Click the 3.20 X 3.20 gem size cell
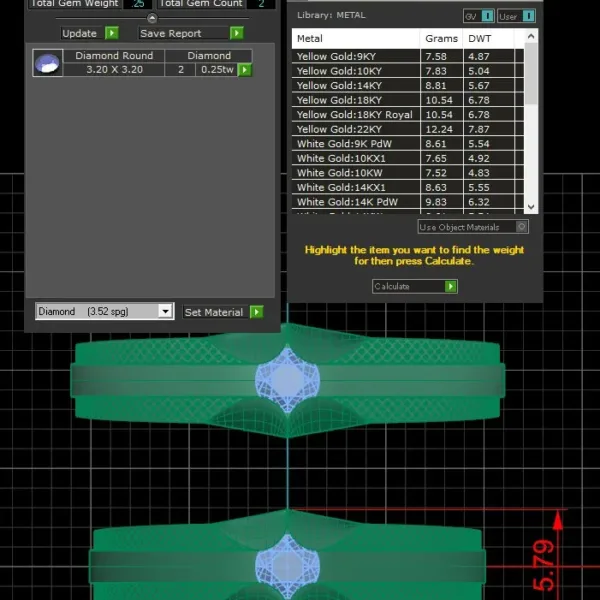The image size is (600, 600). pos(114,70)
